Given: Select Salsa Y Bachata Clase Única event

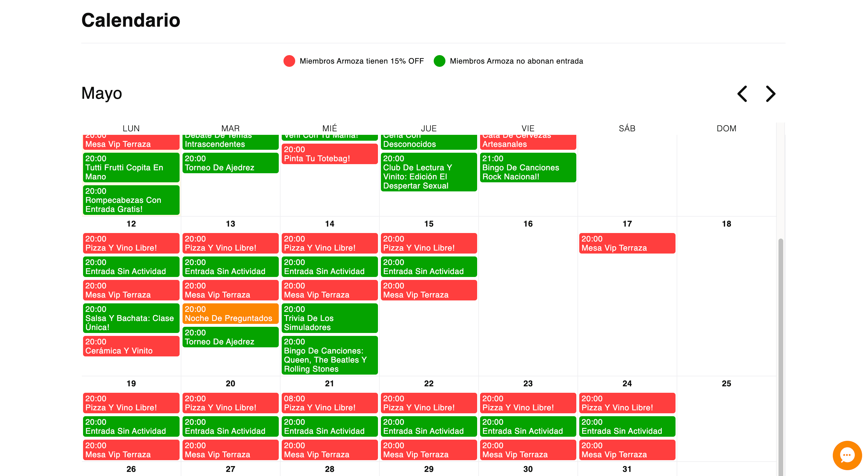Looking at the screenshot, I should click(x=131, y=318).
